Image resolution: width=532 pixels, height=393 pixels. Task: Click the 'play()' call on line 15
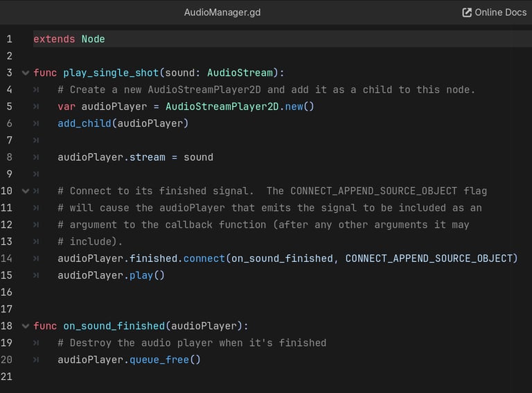tap(147, 275)
